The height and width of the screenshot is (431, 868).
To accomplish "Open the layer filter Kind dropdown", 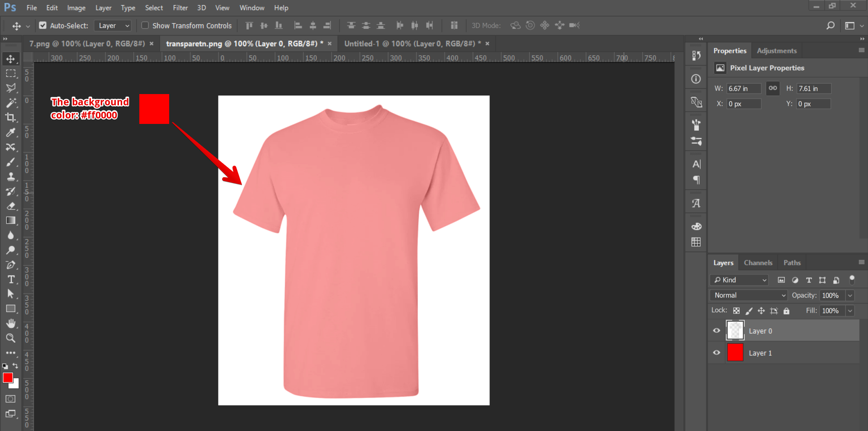I will click(739, 280).
